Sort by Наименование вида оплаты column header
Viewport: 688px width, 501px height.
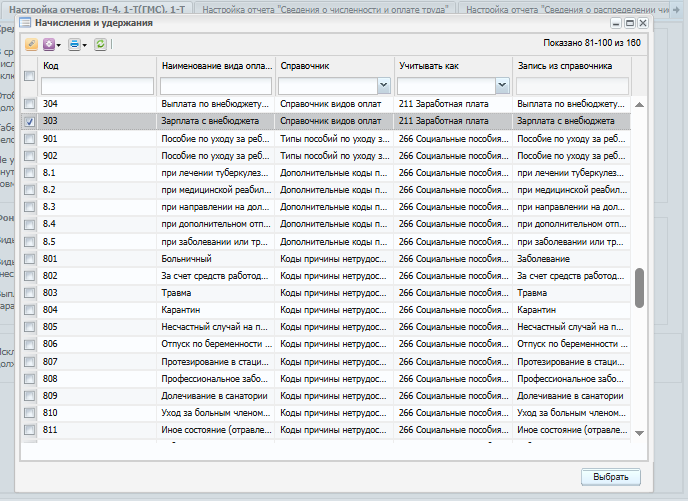(x=216, y=66)
